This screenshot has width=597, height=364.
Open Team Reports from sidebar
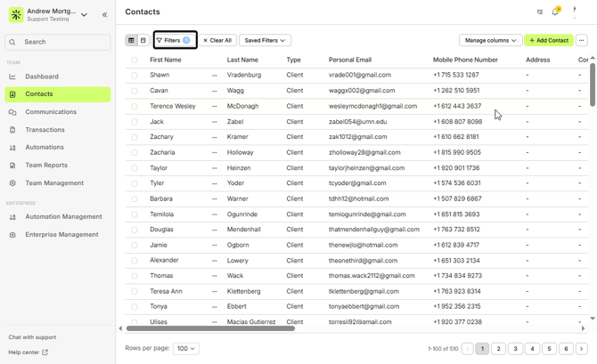click(x=46, y=165)
